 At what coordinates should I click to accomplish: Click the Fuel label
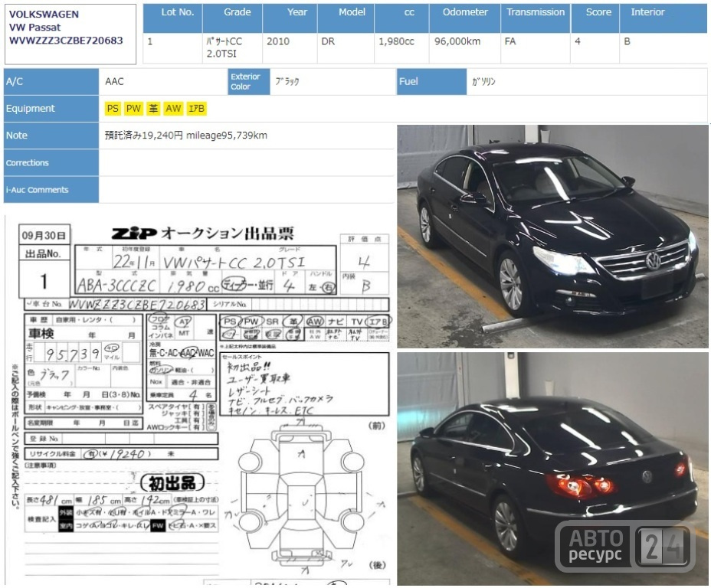(431, 82)
